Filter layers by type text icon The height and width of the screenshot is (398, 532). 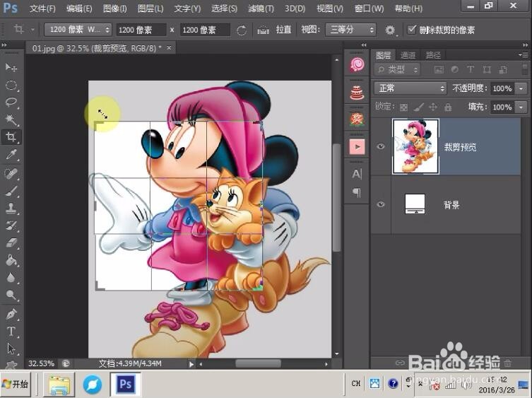tap(471, 69)
